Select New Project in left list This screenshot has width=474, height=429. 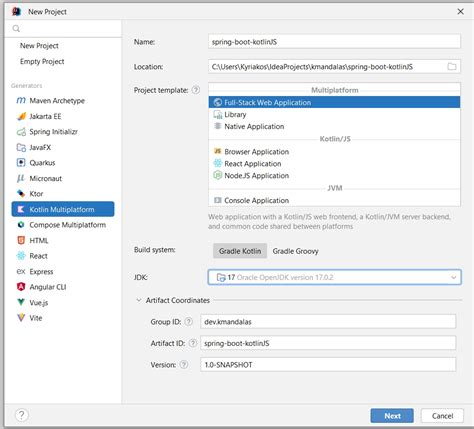point(39,46)
